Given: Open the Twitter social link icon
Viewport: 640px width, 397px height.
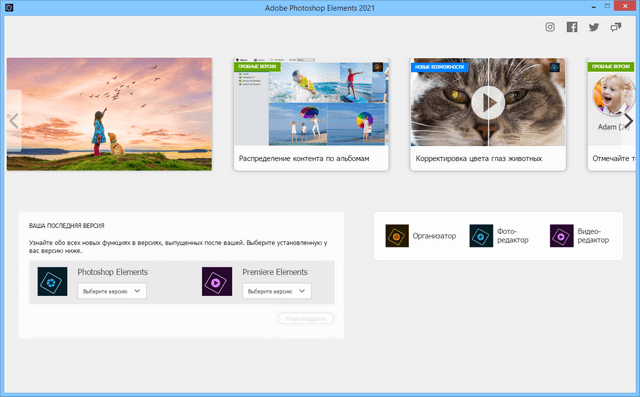Looking at the screenshot, I should pos(594,27).
